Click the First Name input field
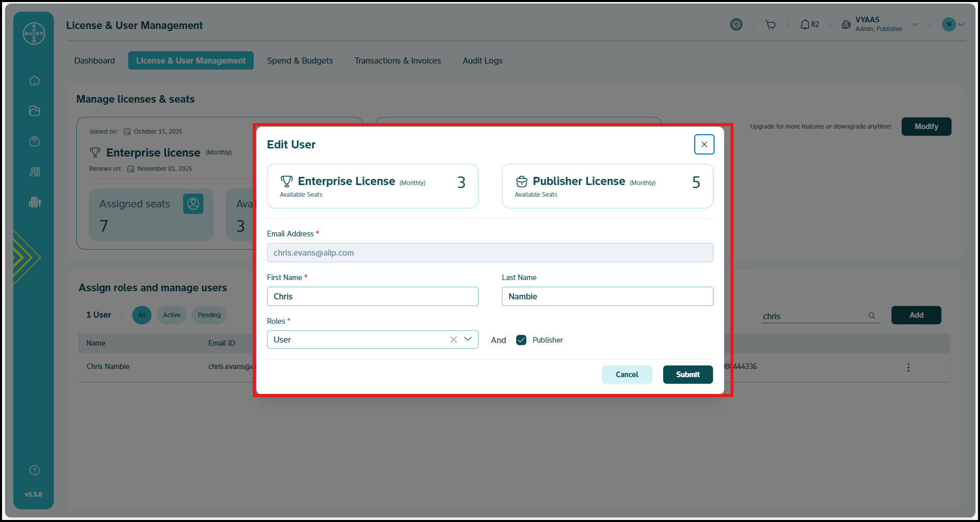980x522 pixels. pyautogui.click(x=372, y=296)
